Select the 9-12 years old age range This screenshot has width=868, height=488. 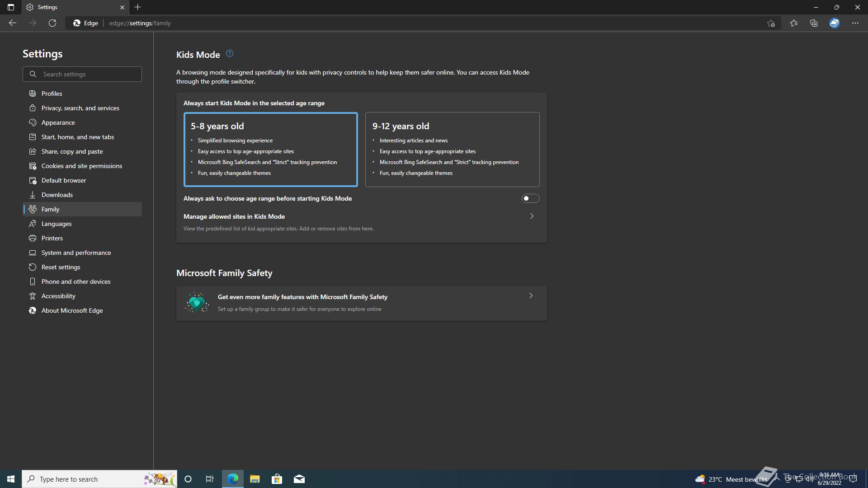point(452,150)
